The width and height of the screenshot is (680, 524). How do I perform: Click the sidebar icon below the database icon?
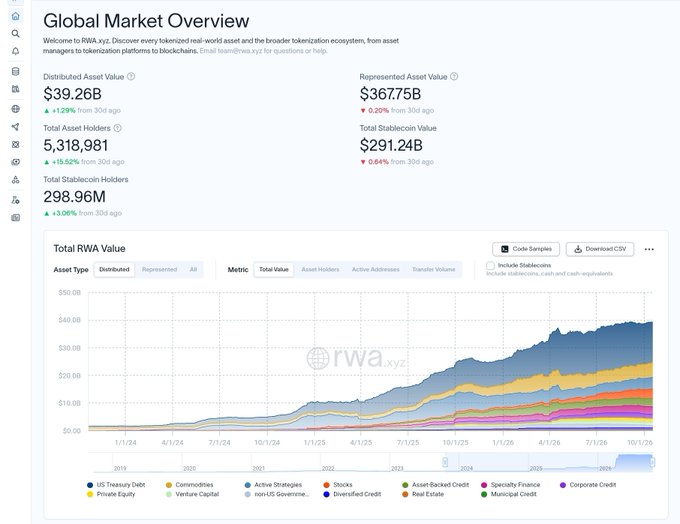pyautogui.click(x=16, y=89)
